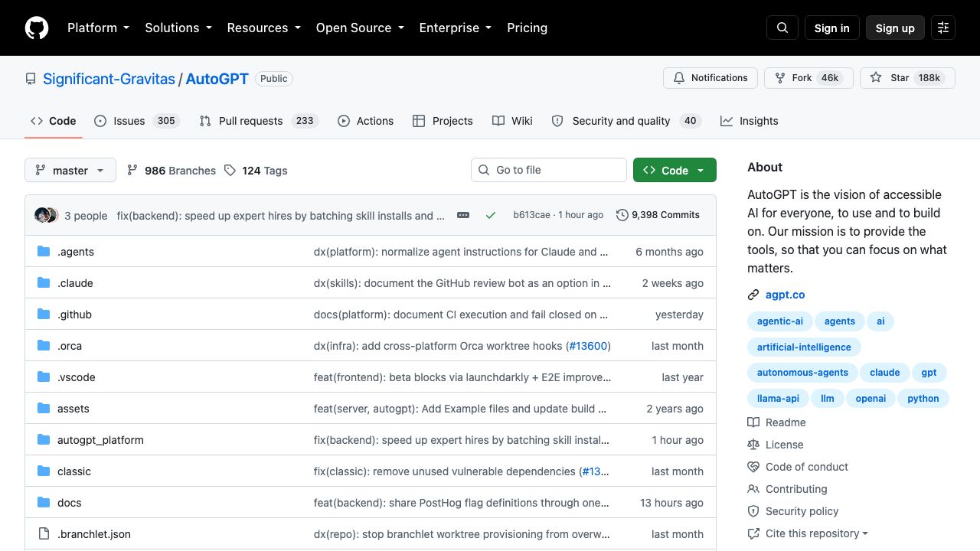
Task: Open the Actions tab
Action: point(366,121)
